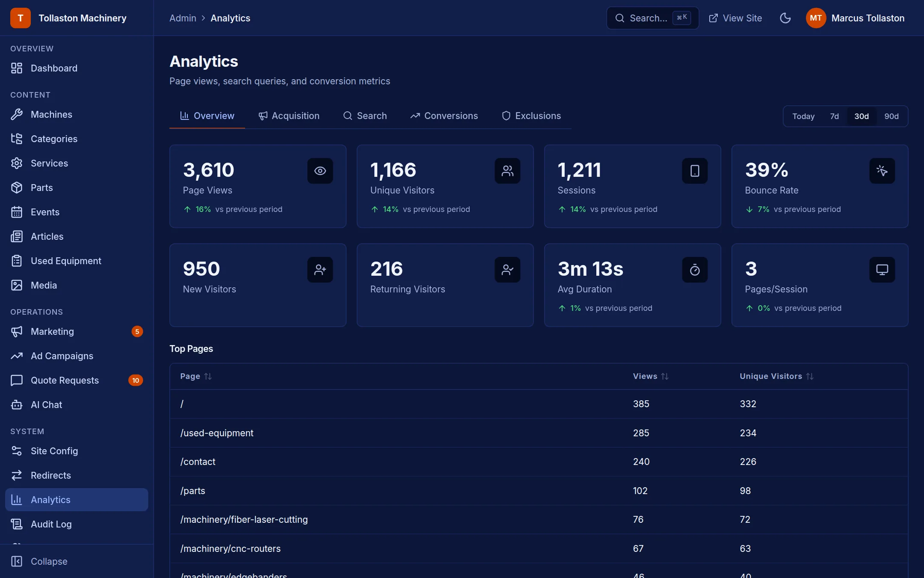This screenshot has width=924, height=578.
Task: Go to Used Equipment clipboard icon
Action: 17,261
